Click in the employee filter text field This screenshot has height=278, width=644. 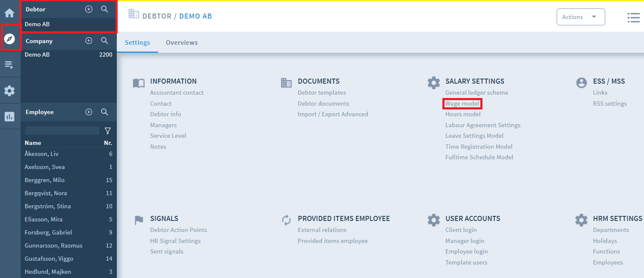click(62, 131)
